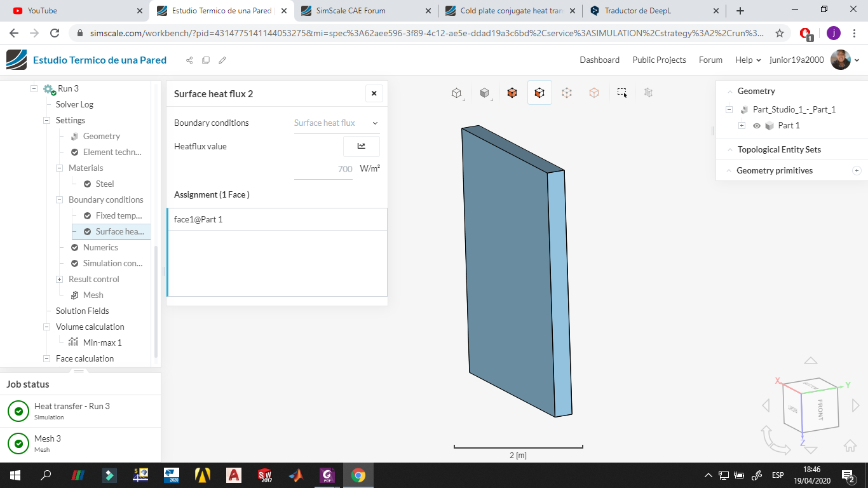The width and height of the screenshot is (868, 488).
Task: Activate the box selection tool
Action: point(622,93)
